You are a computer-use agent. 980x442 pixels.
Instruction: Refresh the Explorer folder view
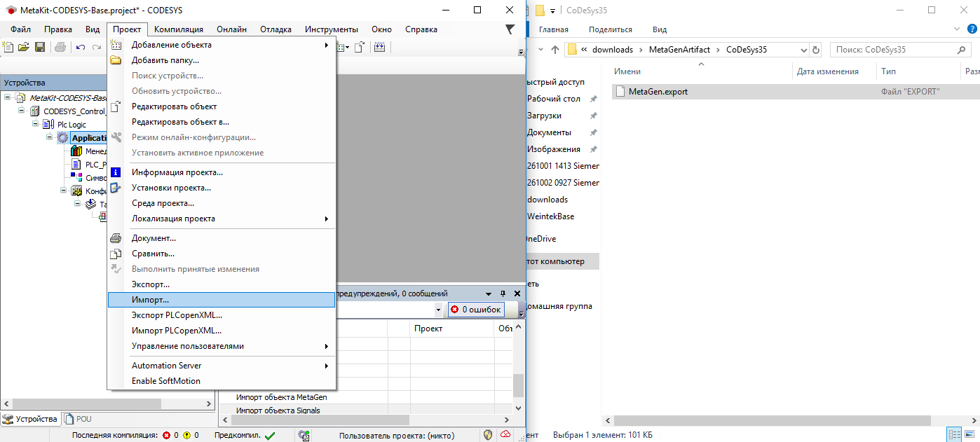click(x=816, y=50)
